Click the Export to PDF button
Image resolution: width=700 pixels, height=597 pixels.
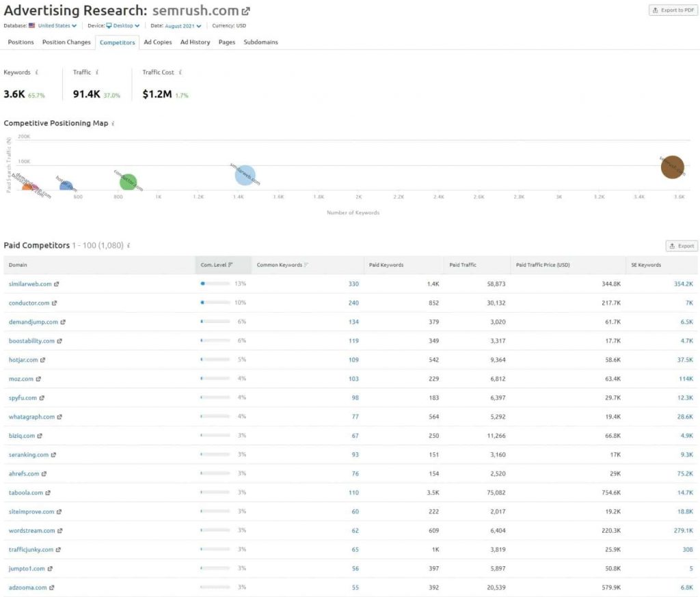(x=673, y=10)
